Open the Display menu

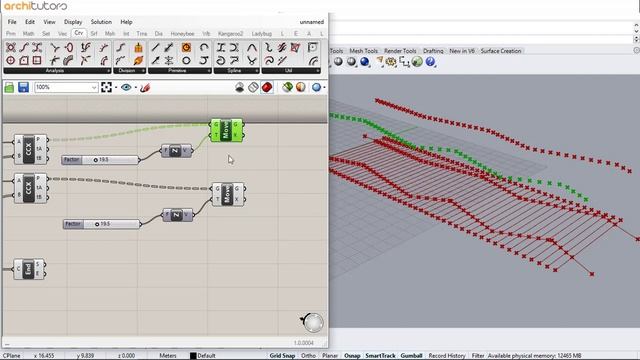(73, 22)
